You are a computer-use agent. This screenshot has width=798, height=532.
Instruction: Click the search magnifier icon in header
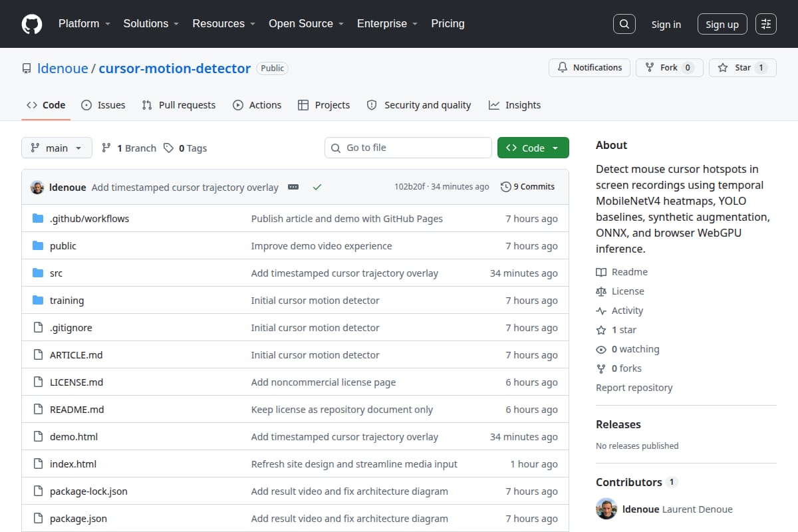coord(624,24)
